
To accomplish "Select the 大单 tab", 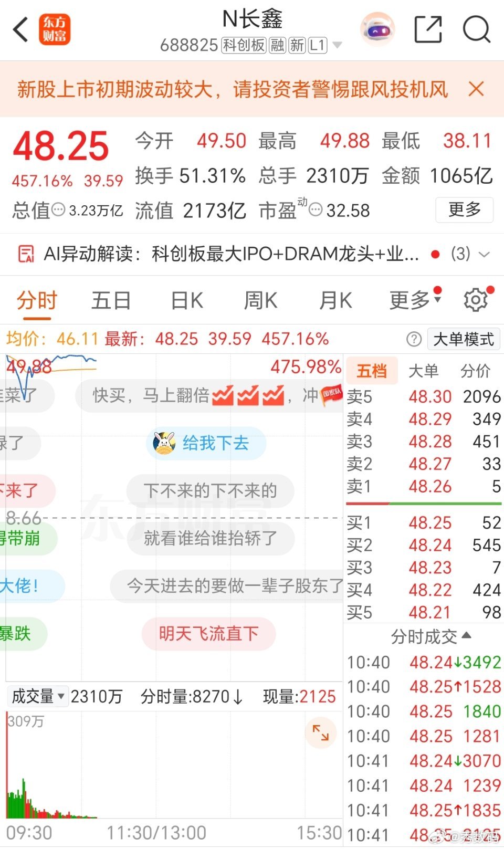I will (x=423, y=371).
